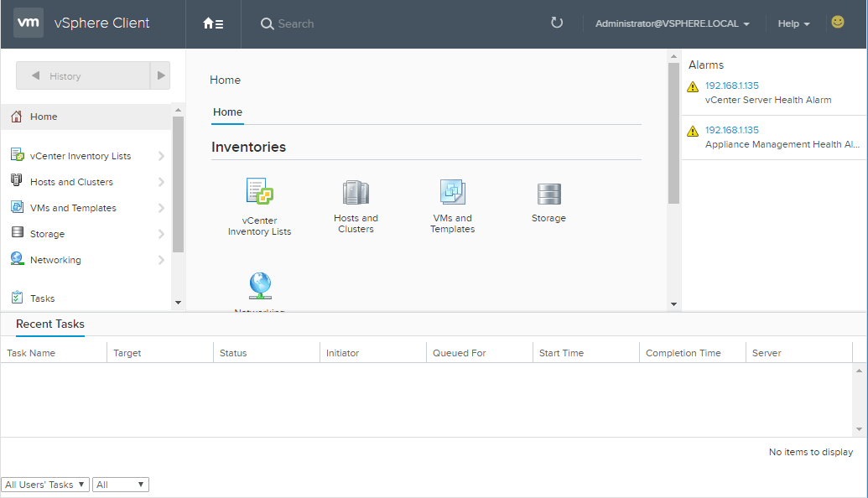Click the smiley feedback icon

pos(837,23)
